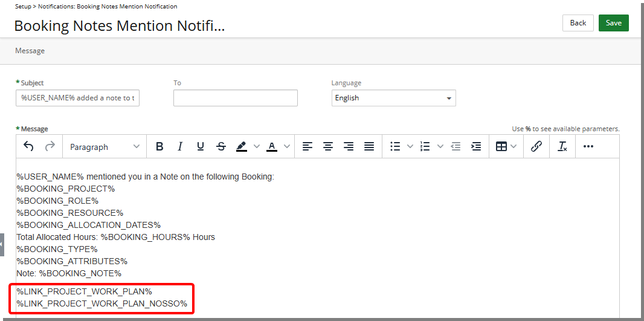The height and width of the screenshot is (321, 644).
Task: Align text left
Action: (x=308, y=146)
